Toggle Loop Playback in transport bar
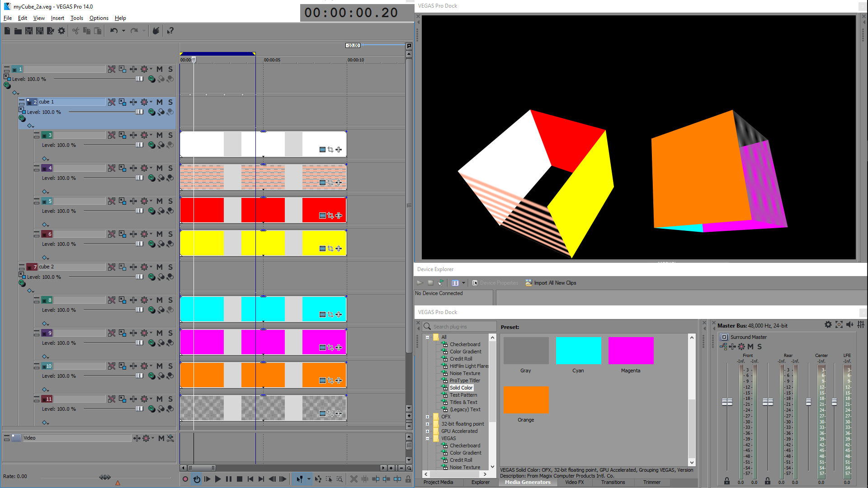868x488 pixels. point(197,479)
